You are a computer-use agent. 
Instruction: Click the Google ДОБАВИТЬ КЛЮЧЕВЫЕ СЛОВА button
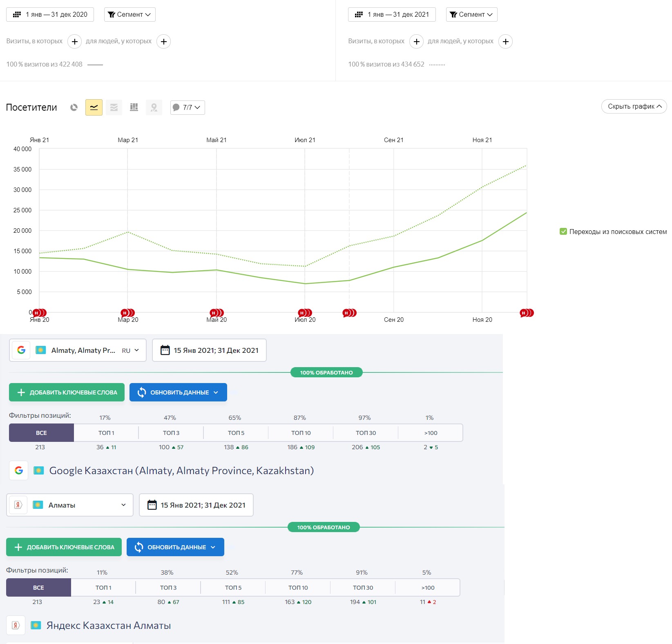pos(67,392)
